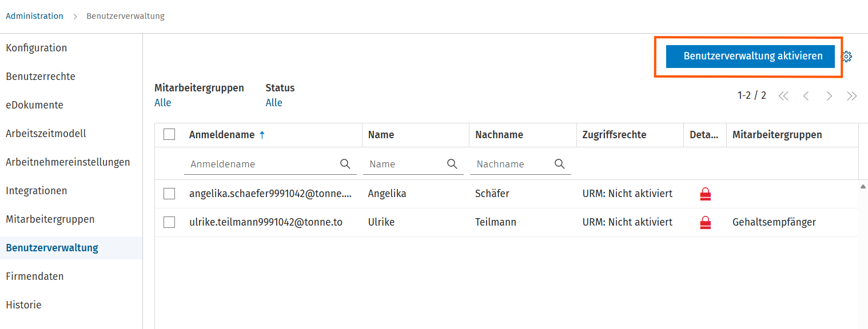Open Mitarbeitergruppen in the sidebar

50,219
